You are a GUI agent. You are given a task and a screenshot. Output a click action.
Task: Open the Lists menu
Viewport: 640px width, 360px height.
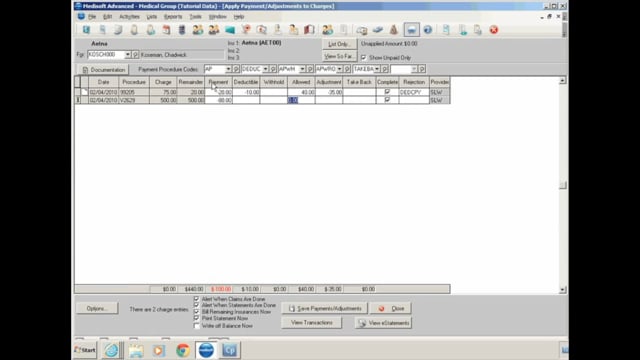(152, 17)
